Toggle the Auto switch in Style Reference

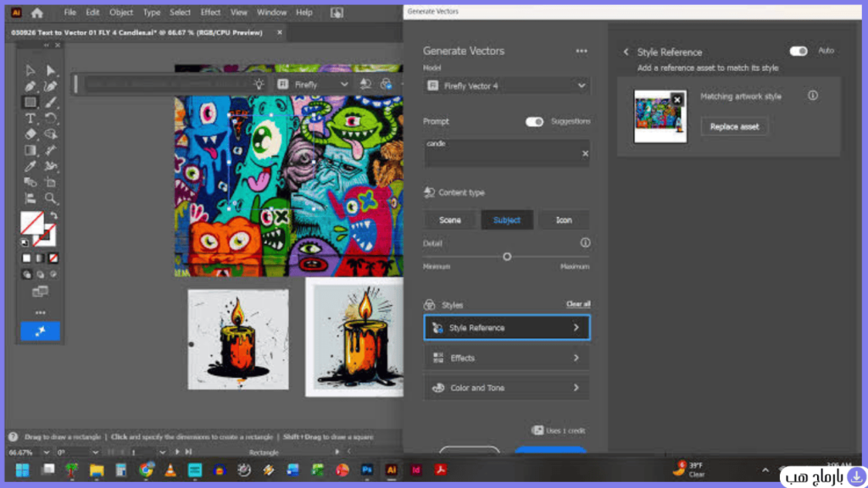[798, 51]
